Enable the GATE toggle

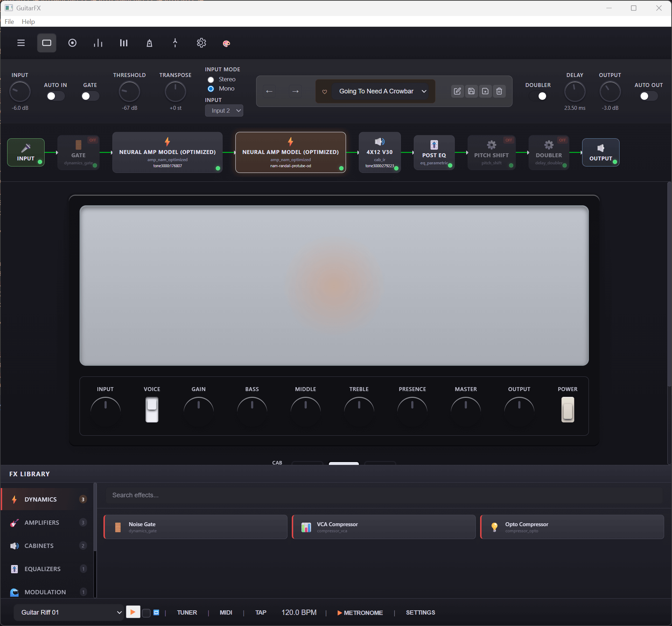(90, 96)
